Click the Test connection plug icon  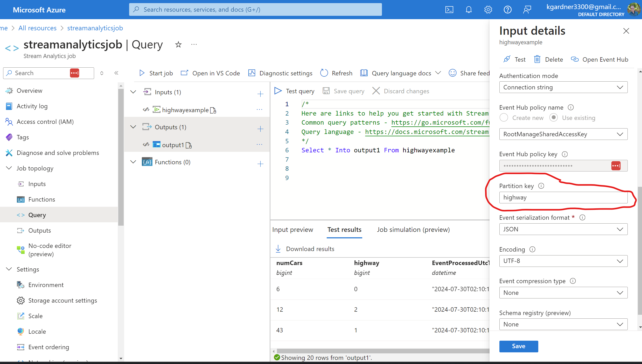[507, 59]
